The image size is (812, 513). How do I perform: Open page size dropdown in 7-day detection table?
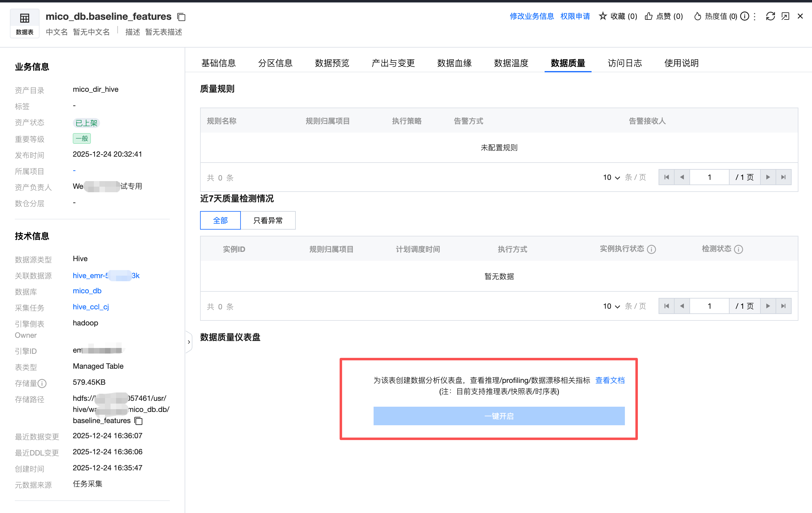click(611, 307)
